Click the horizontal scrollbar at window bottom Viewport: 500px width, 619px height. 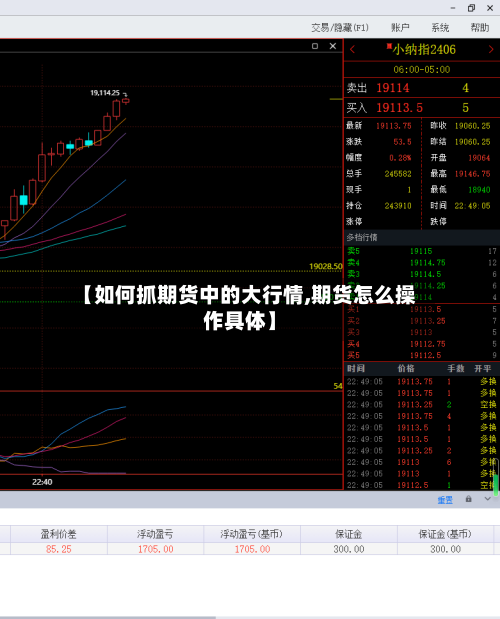tap(108, 617)
